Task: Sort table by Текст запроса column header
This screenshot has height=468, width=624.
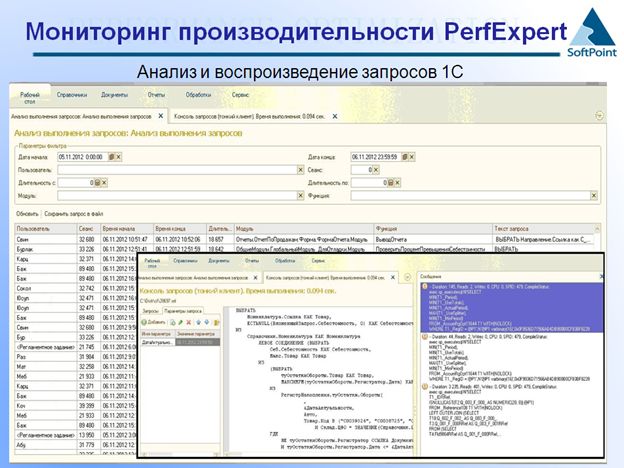Action: (543, 229)
